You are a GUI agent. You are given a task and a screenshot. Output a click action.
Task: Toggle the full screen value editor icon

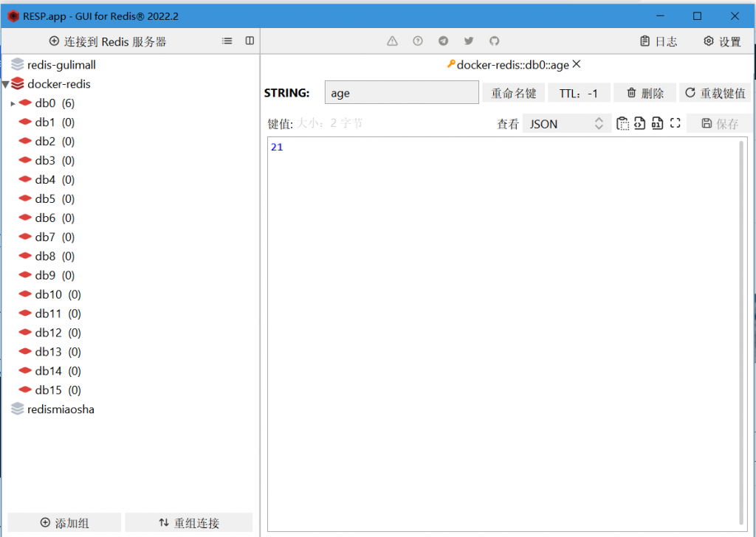pyautogui.click(x=675, y=124)
